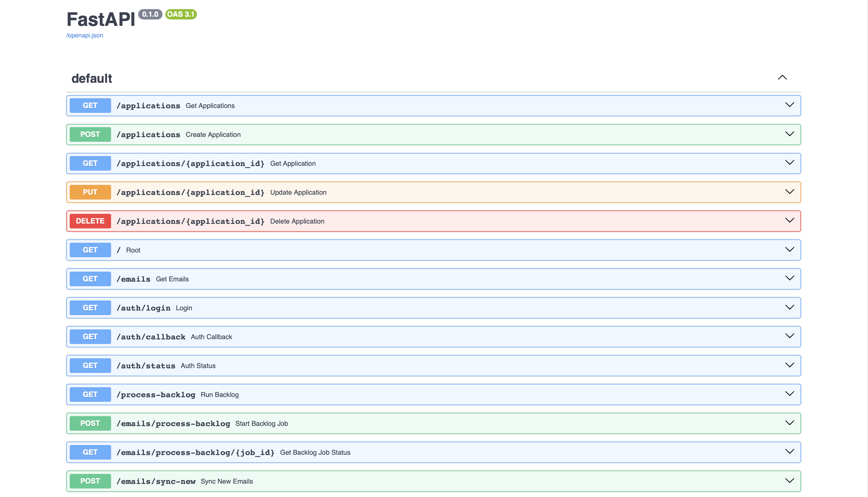
Task: Click the default section heading
Action: [x=92, y=78]
